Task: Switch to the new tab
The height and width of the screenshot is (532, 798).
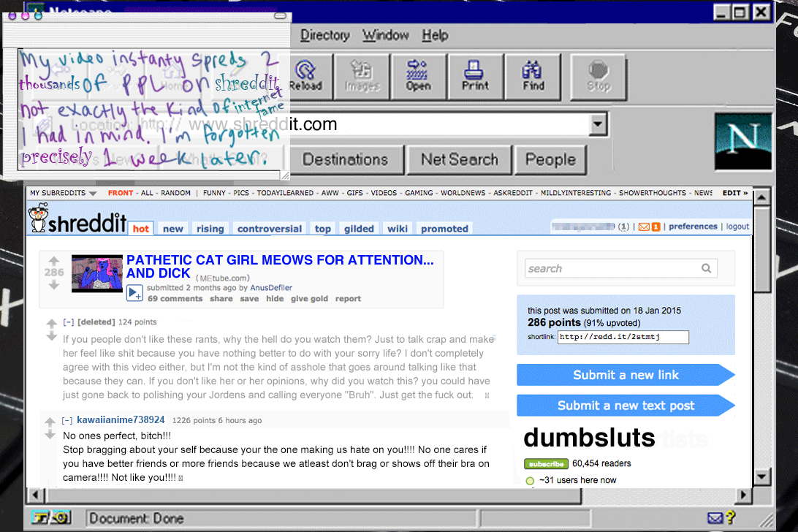Action: [173, 229]
